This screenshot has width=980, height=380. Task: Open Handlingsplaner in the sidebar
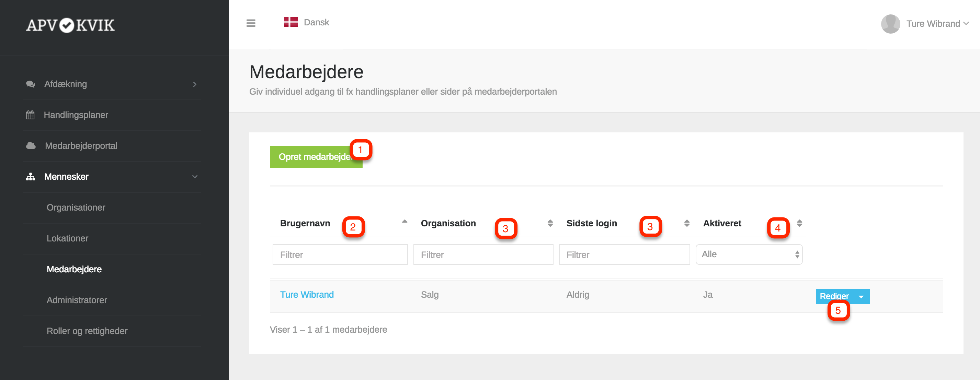click(76, 115)
